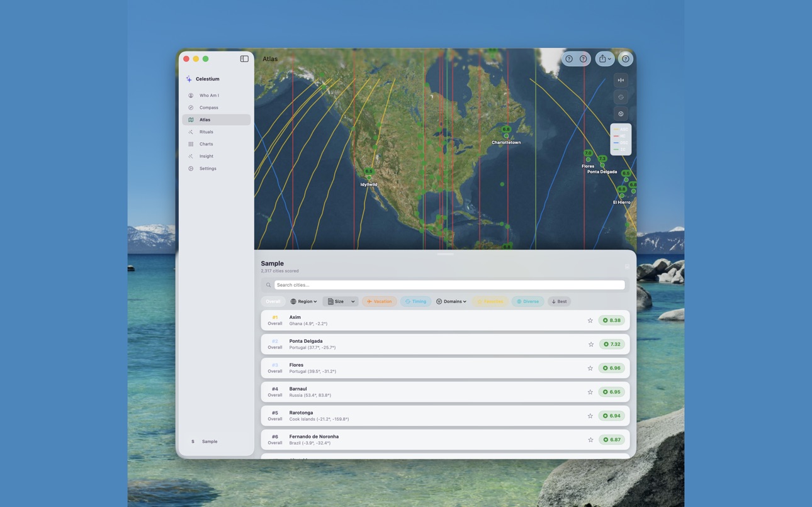Star Fernando de Noronha as favorite
Image resolution: width=812 pixels, height=507 pixels.
tap(590, 440)
